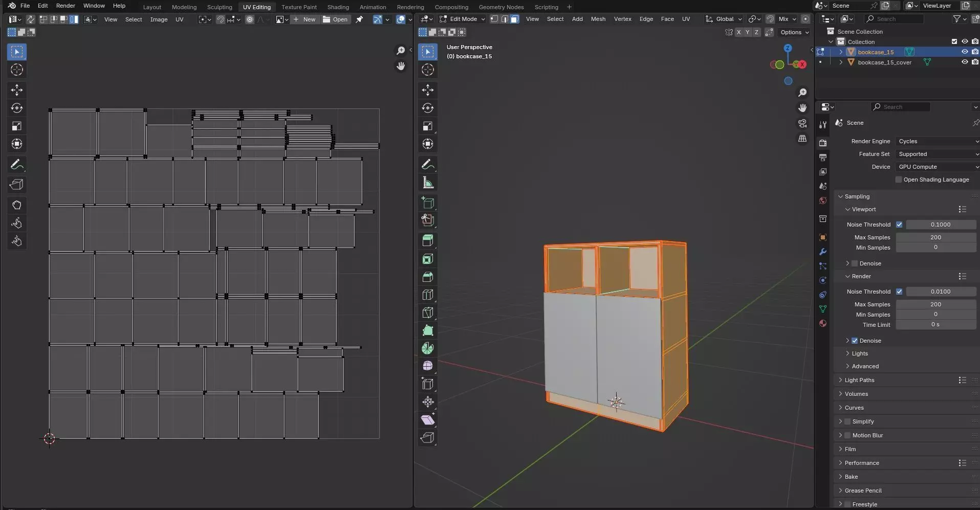Screen dimensions: 980x510
Task: Click the camera view icon in 3D viewport
Action: point(802,123)
